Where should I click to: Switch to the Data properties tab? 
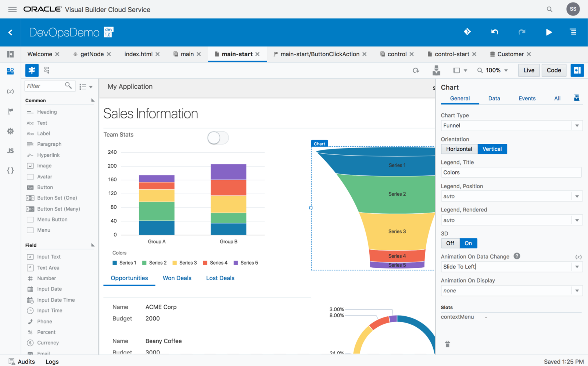coord(494,99)
